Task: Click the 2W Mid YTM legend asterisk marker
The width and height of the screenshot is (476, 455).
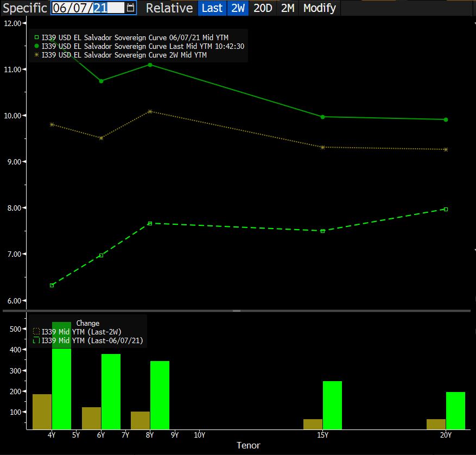Action: click(x=36, y=55)
